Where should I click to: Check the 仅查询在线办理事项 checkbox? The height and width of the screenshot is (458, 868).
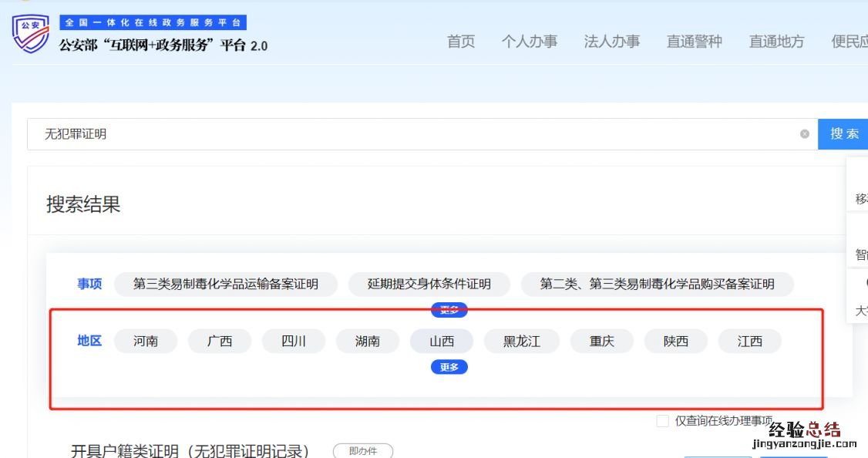pos(661,420)
